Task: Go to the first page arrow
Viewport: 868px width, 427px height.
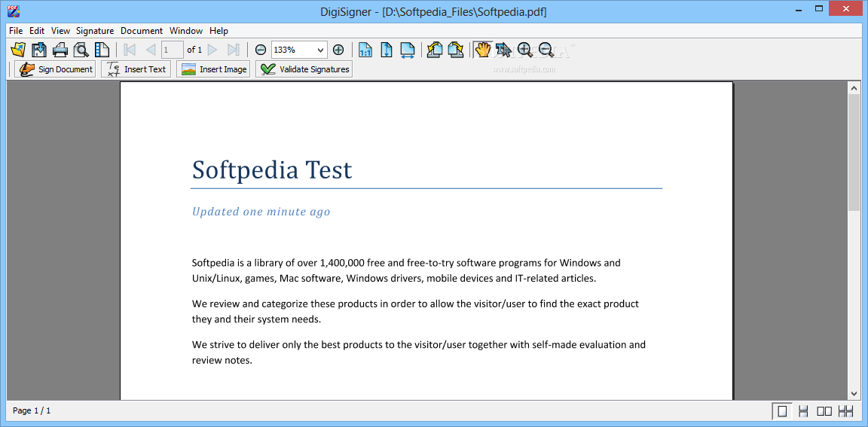Action: tap(130, 50)
